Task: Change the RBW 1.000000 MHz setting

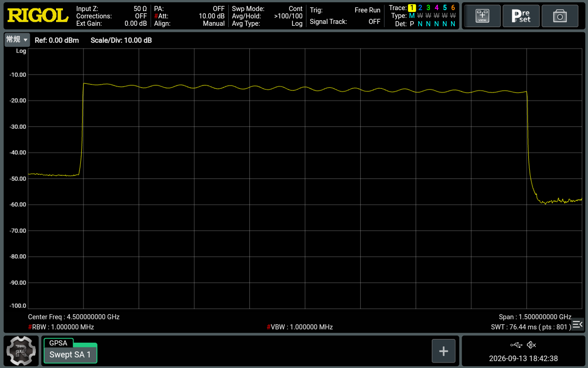Action: coord(61,327)
